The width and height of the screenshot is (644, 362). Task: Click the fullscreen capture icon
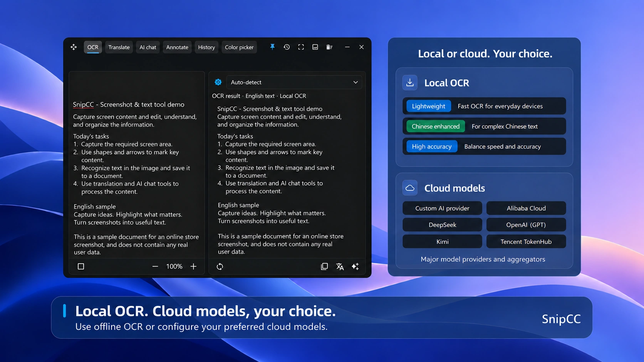pos(301,47)
